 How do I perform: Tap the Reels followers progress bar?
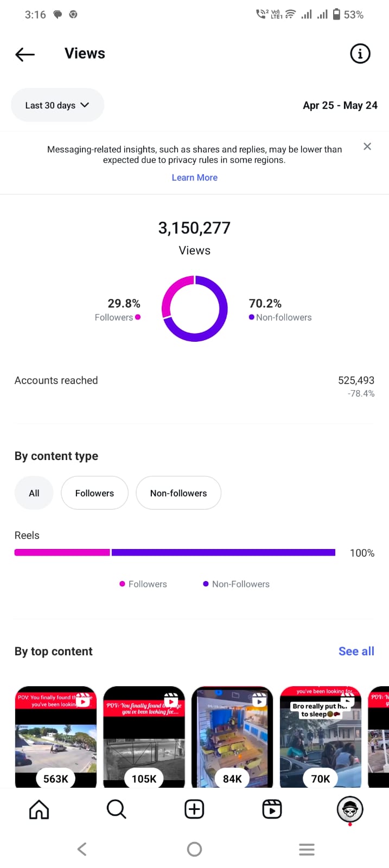click(62, 552)
